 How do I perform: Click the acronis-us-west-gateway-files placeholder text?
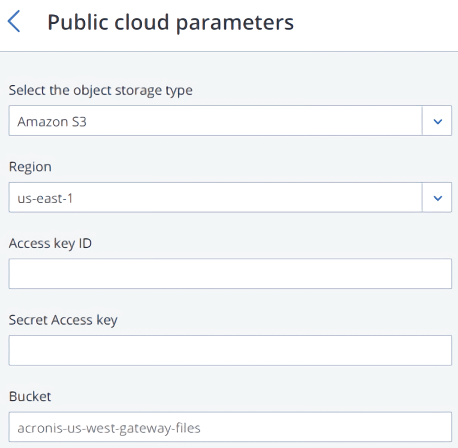click(x=109, y=428)
